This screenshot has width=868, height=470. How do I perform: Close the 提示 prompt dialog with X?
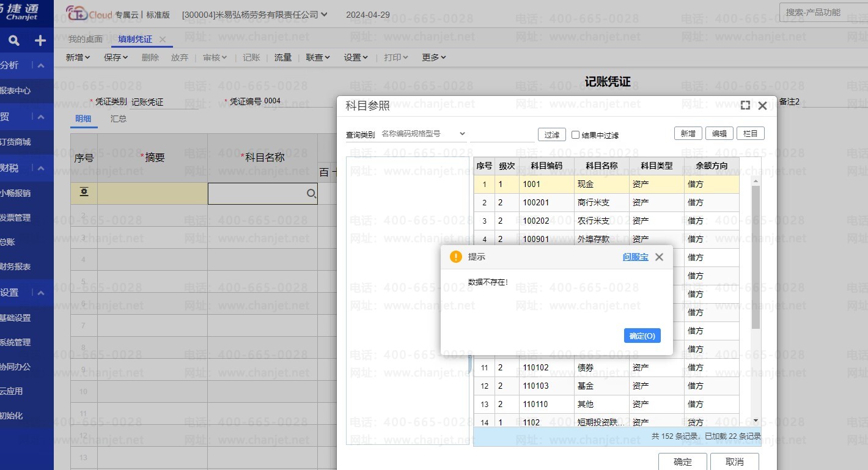click(x=659, y=257)
